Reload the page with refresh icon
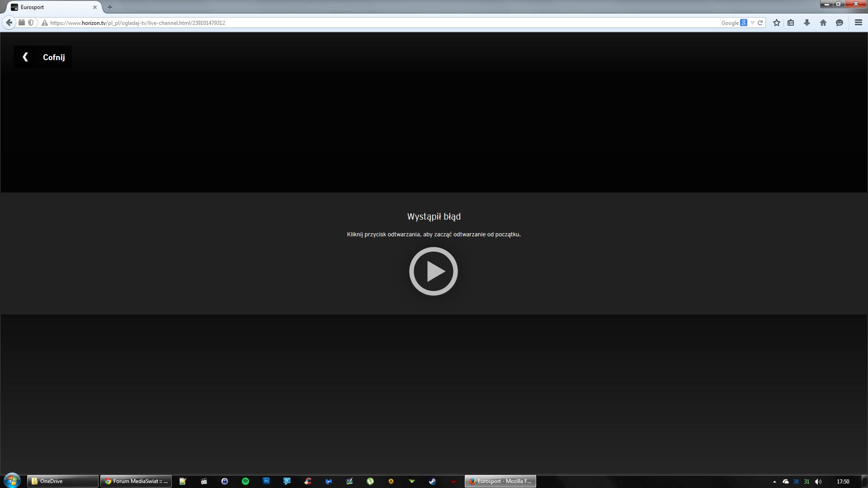The width and height of the screenshot is (868, 488). point(760,23)
